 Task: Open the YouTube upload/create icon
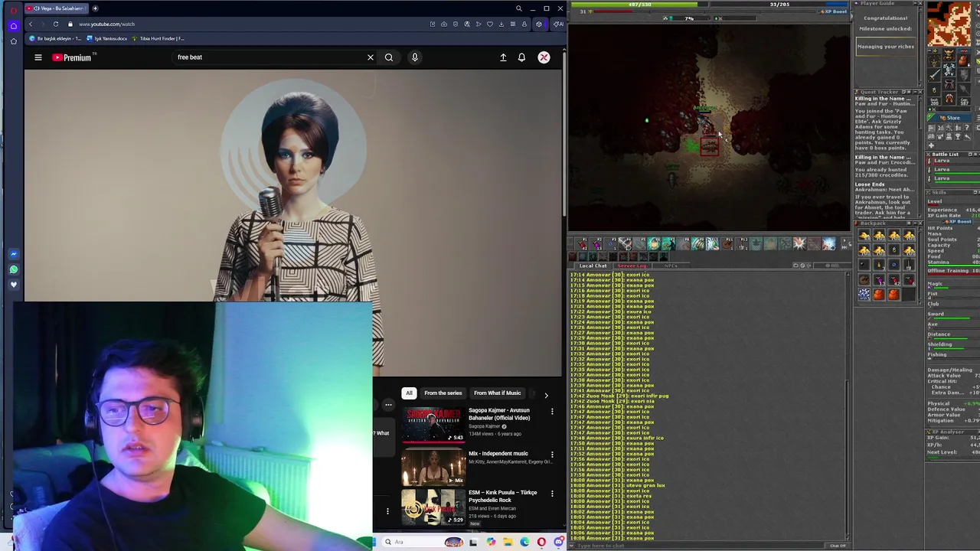[x=503, y=57]
